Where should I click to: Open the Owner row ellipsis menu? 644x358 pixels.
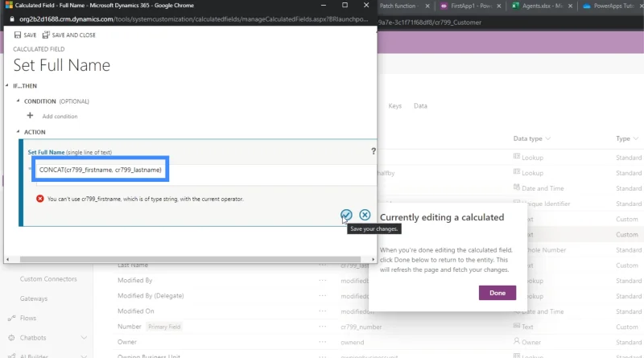[x=323, y=342]
